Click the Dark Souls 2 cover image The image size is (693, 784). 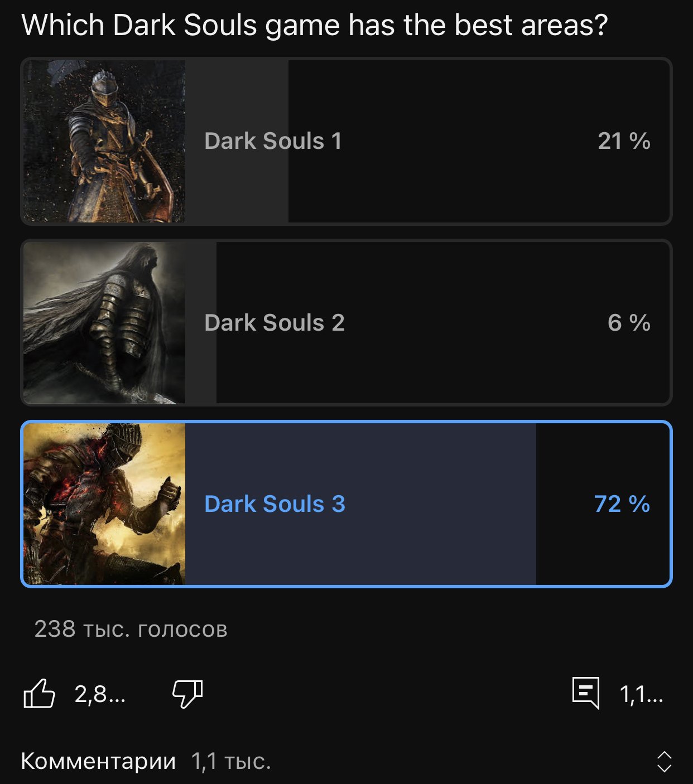point(104,323)
